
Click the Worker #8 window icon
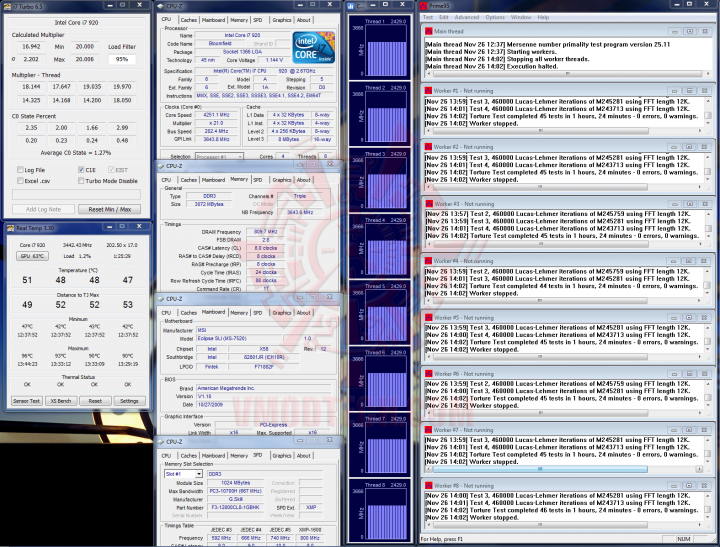coord(428,486)
